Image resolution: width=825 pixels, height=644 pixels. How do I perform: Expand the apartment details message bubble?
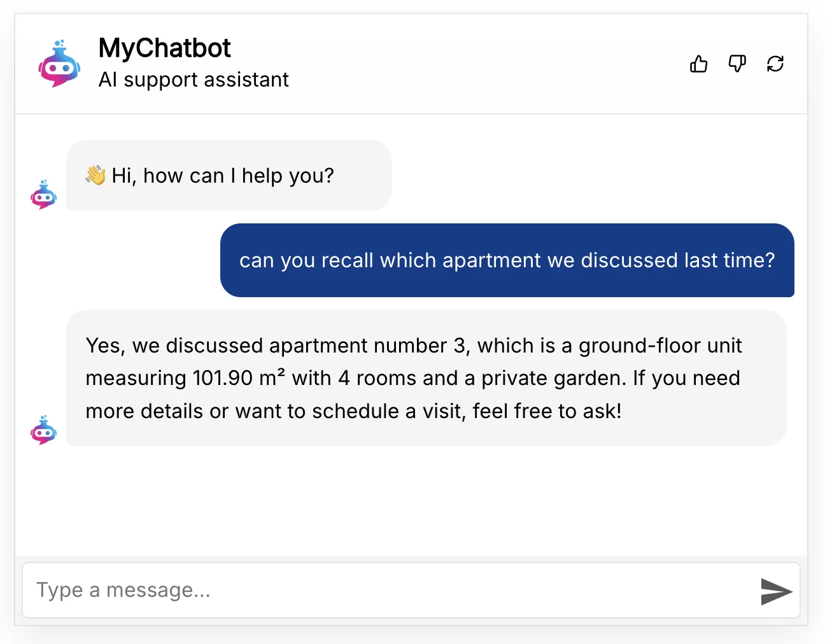point(427,378)
